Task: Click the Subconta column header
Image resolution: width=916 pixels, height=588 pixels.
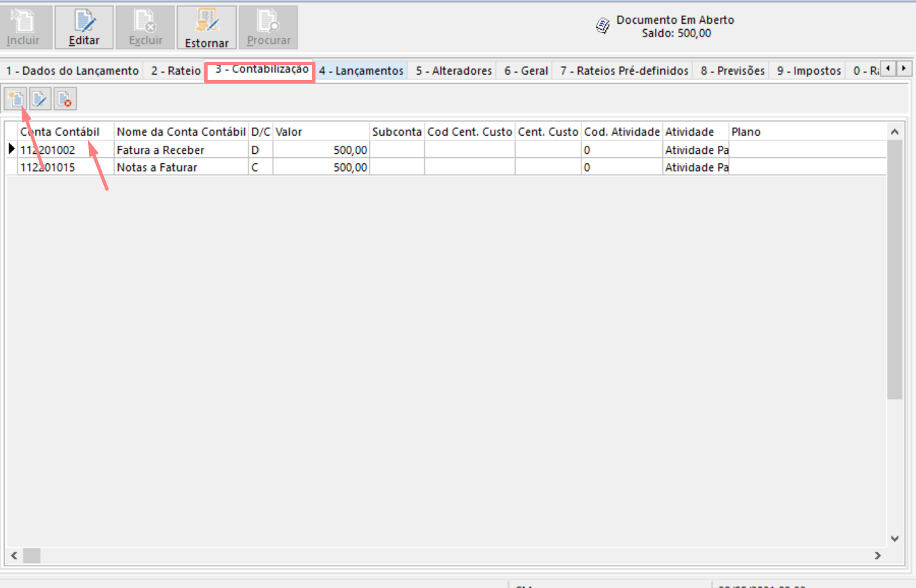Action: click(397, 132)
